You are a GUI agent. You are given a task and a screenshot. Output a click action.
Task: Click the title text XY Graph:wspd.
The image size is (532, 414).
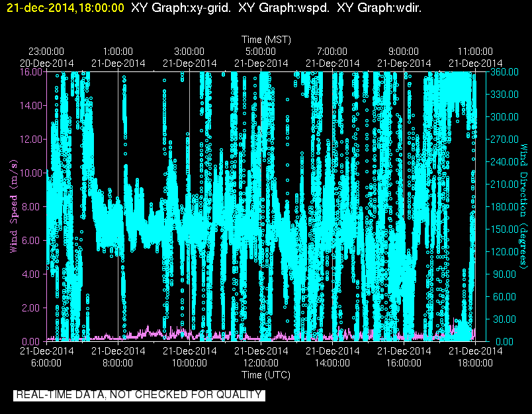coord(284,8)
